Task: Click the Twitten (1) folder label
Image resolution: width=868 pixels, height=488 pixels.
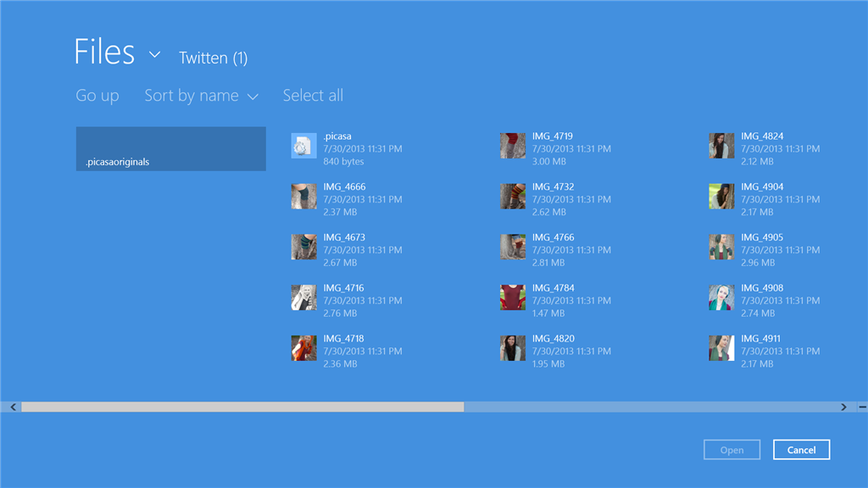Action: pos(213,58)
